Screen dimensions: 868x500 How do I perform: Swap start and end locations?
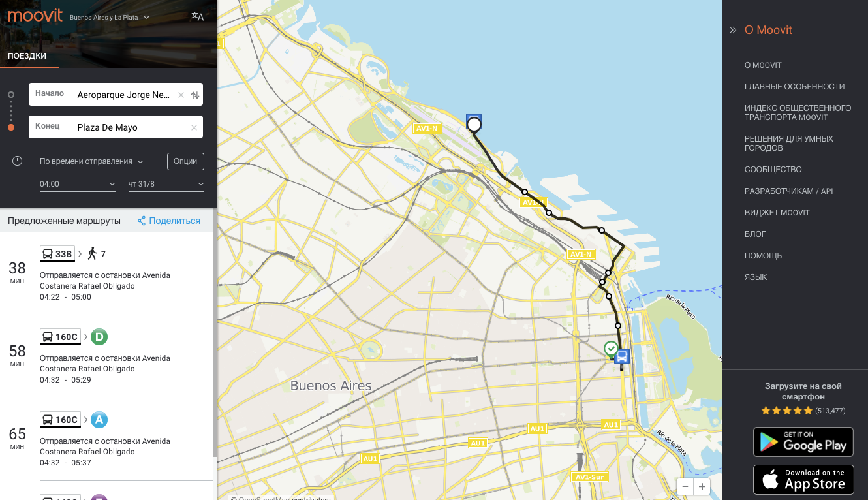click(x=194, y=95)
